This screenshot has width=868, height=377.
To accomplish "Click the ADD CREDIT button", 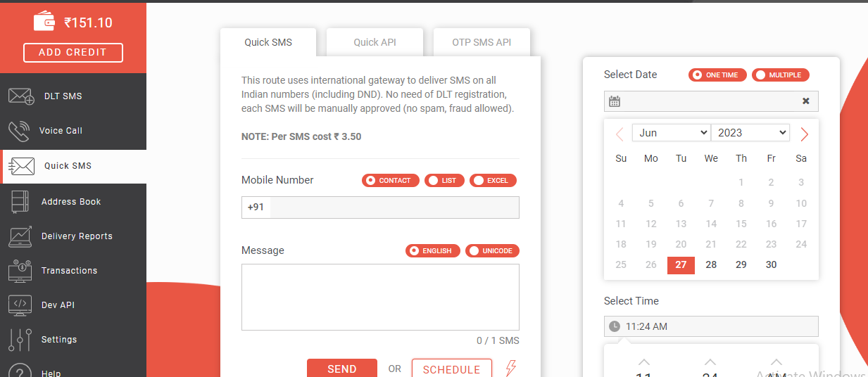I will tap(73, 53).
